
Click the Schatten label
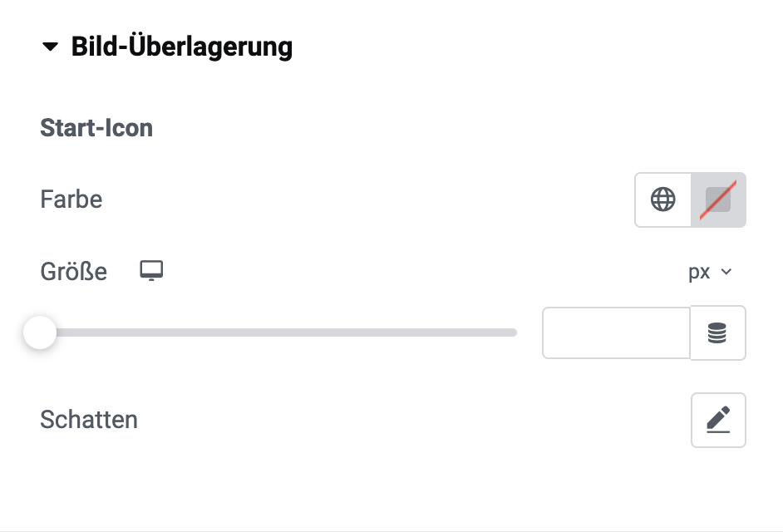(x=89, y=420)
